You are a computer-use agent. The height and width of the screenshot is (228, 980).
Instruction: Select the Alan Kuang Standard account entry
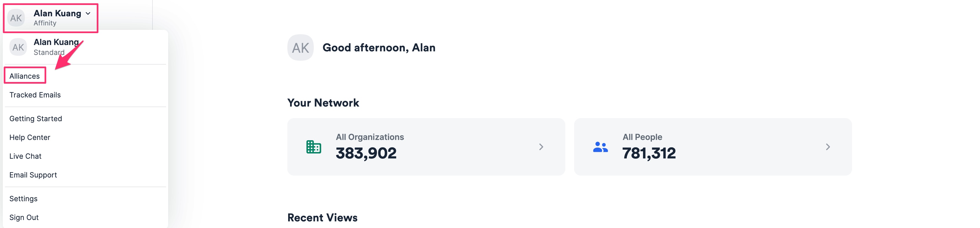click(56, 47)
